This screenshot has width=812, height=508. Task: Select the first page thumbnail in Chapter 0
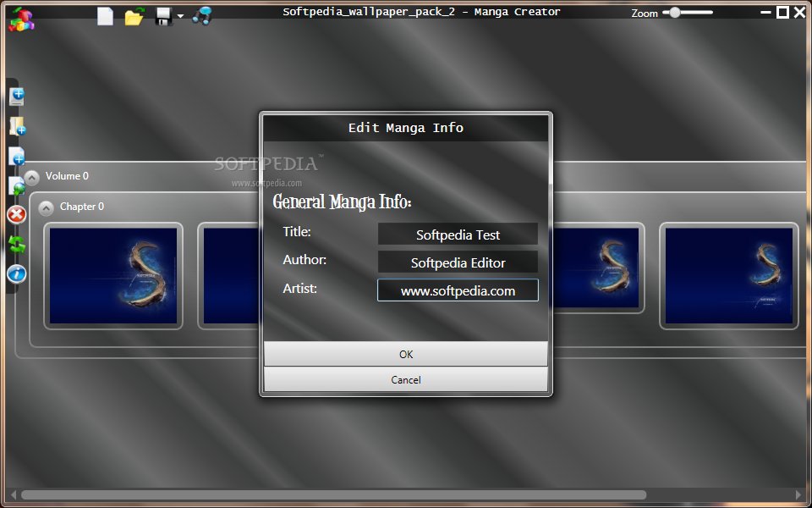tap(113, 276)
